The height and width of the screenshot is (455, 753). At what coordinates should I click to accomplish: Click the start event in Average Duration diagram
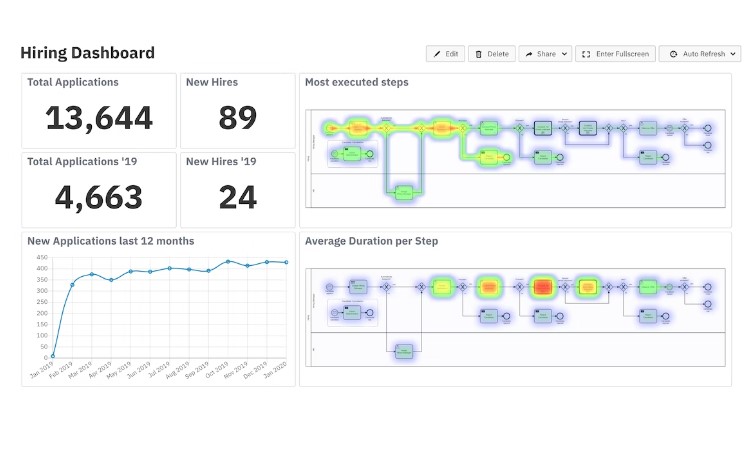(x=329, y=287)
